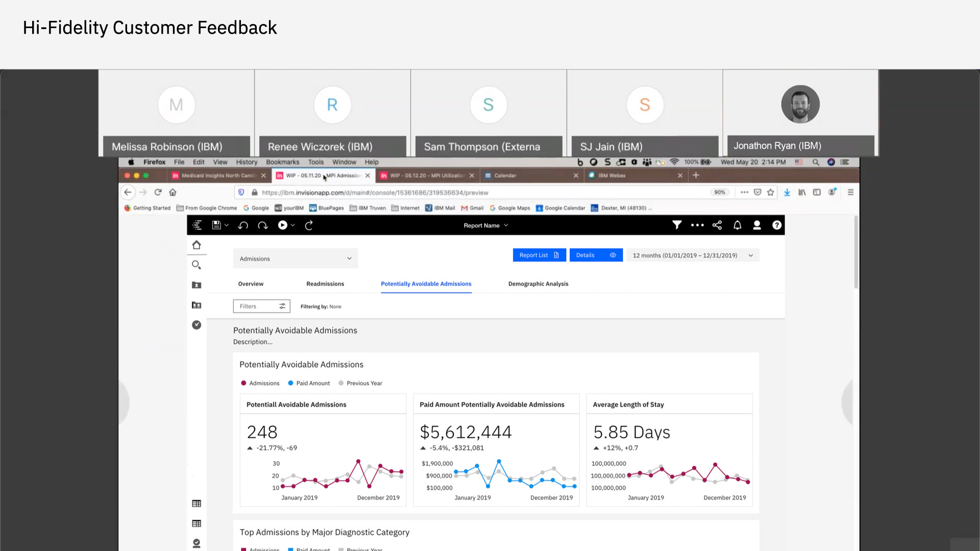Select the Potentially Avoidable Admissions tab
Screen dimensions: 980x551
[426, 284]
